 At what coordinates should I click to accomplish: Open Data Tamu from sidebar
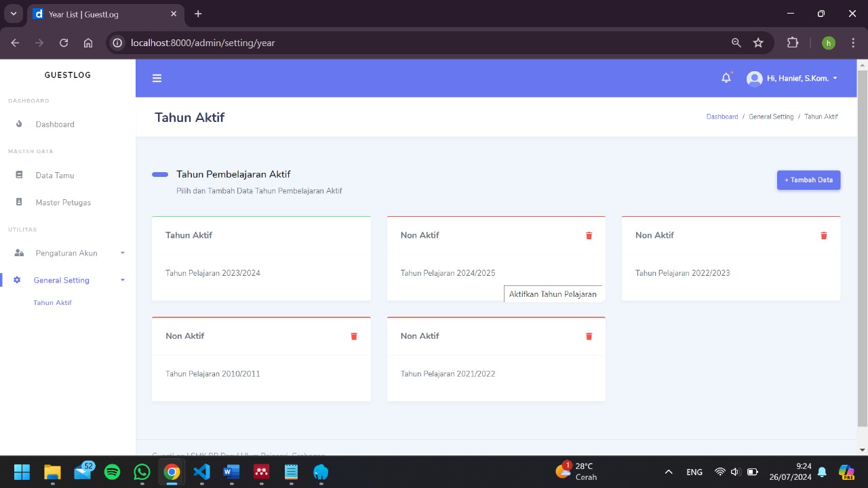54,176
